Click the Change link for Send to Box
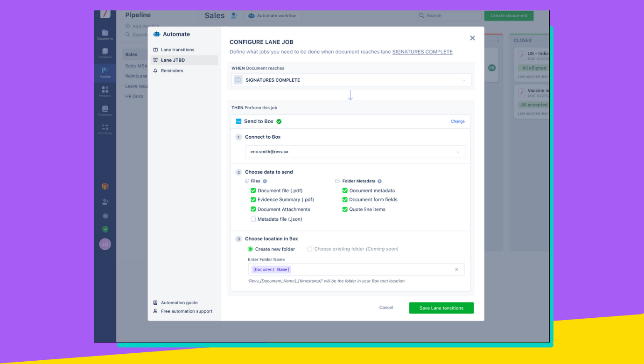644x364 pixels. click(x=457, y=121)
